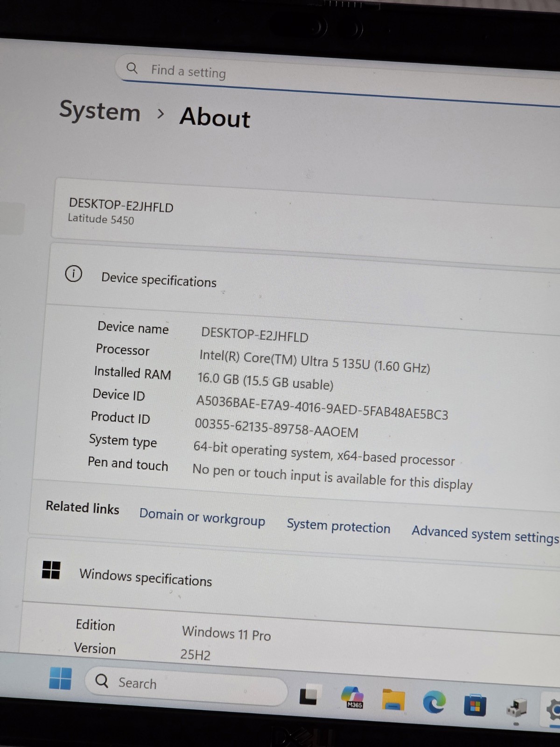Open Microsoft Store from the taskbar
Screen dimensions: 560x747
click(x=475, y=705)
